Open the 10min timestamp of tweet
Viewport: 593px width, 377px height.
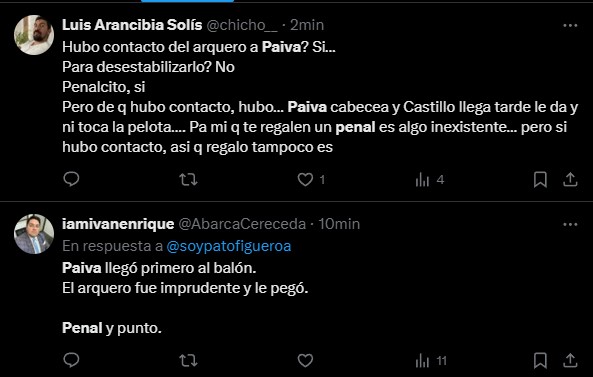[x=339, y=224]
